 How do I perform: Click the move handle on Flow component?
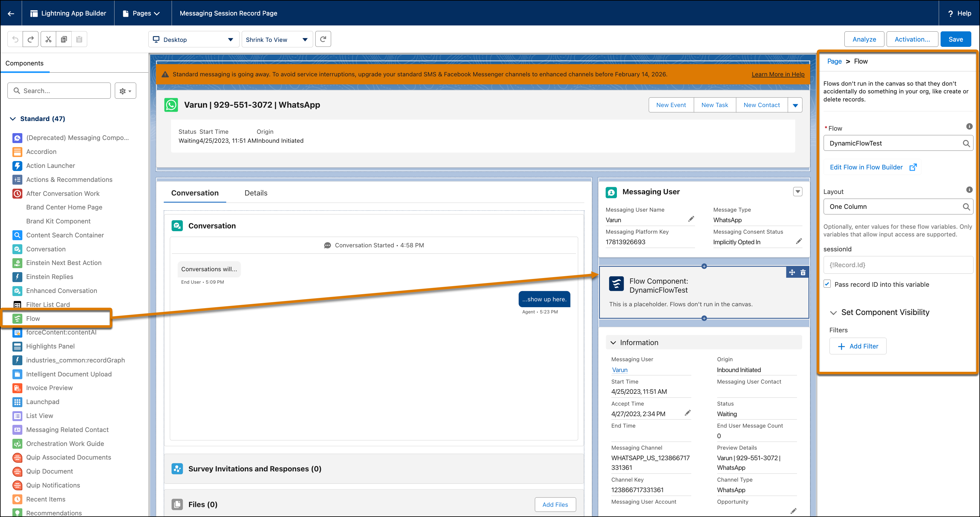(792, 272)
